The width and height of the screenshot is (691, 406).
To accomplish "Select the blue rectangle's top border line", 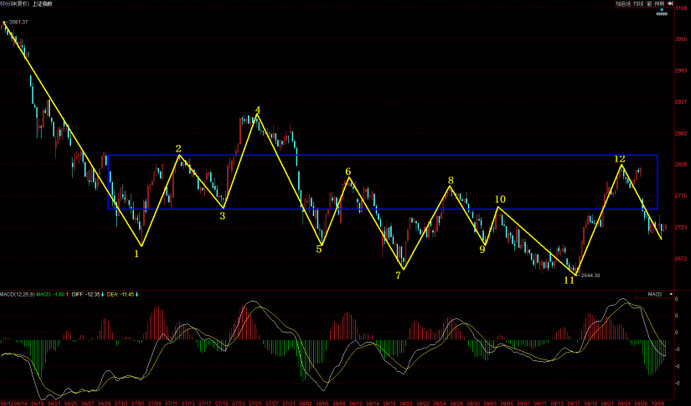I will click(380, 154).
